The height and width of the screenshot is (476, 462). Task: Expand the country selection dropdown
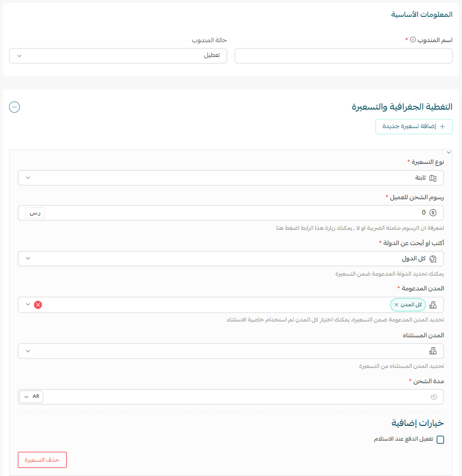click(28, 259)
